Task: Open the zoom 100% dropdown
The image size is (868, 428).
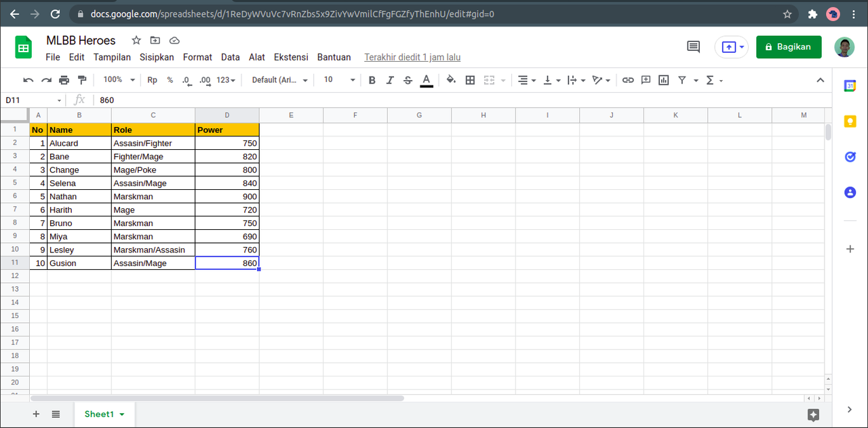Action: (x=119, y=80)
